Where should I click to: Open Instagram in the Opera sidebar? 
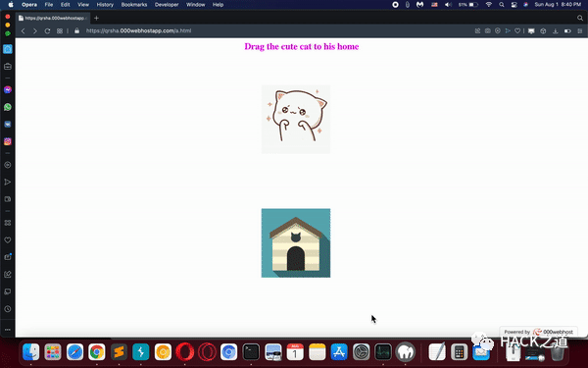8,141
